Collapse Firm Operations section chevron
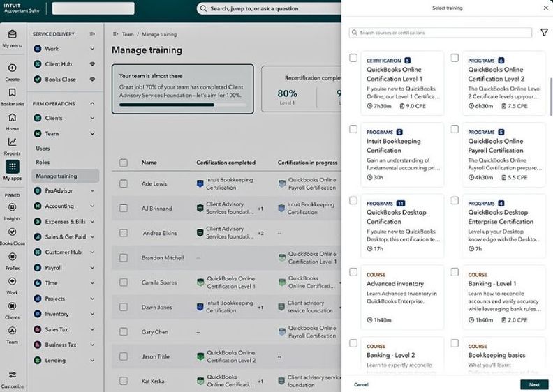This screenshot has width=553, height=392. tap(92, 103)
